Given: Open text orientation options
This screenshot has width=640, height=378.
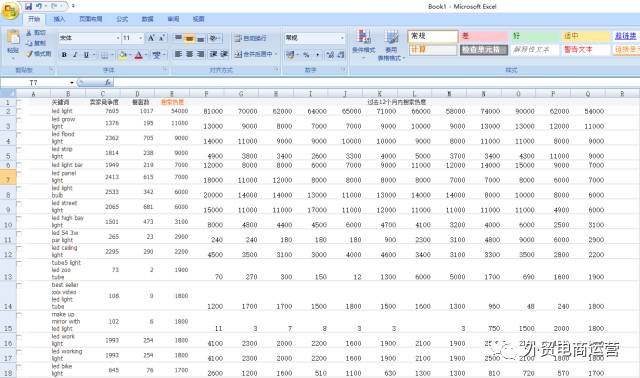Looking at the screenshot, I should [x=214, y=38].
